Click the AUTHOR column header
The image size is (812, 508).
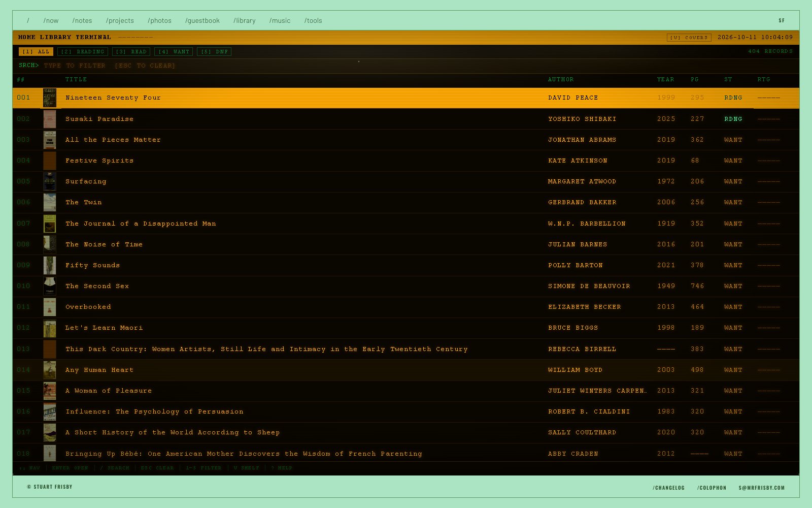click(561, 80)
